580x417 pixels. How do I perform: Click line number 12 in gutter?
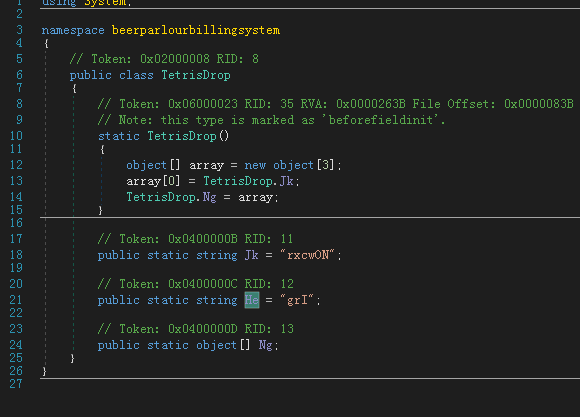click(16, 165)
